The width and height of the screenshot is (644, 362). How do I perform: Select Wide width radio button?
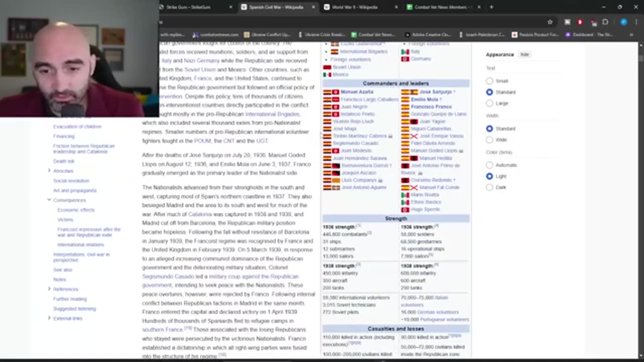(x=490, y=140)
